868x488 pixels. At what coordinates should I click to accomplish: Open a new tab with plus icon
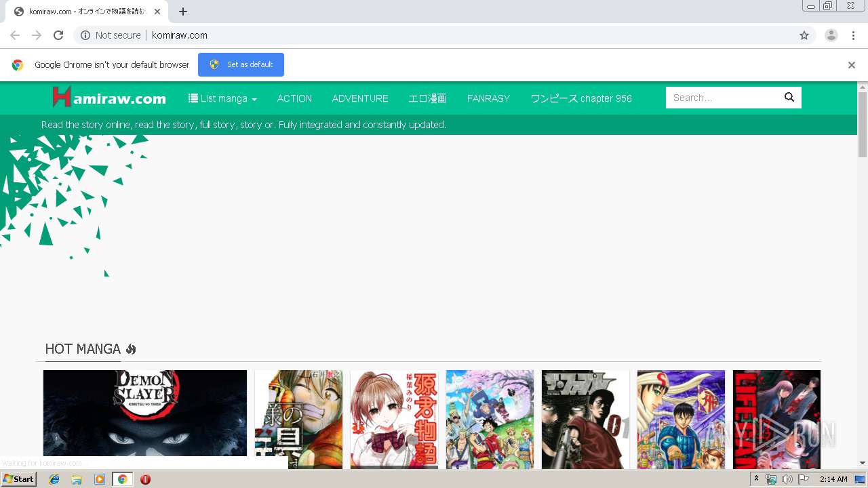(183, 12)
